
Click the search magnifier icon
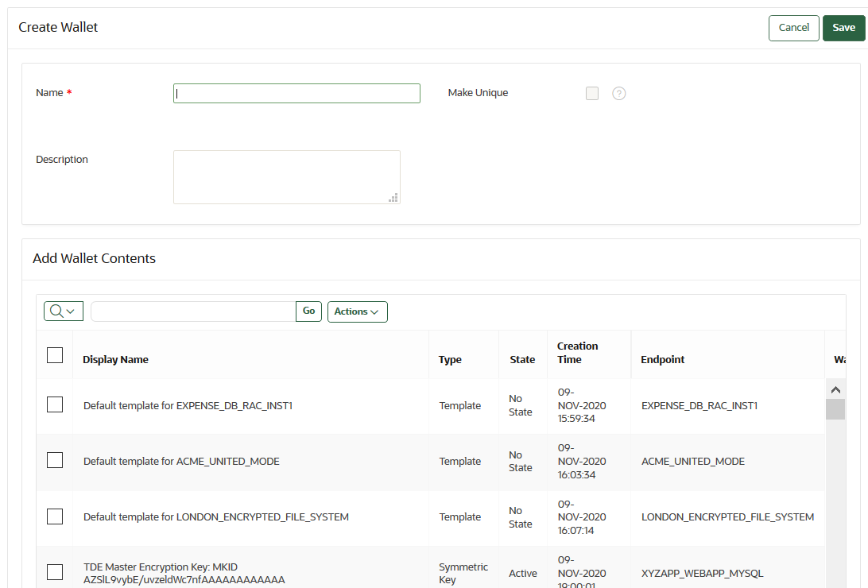point(57,311)
